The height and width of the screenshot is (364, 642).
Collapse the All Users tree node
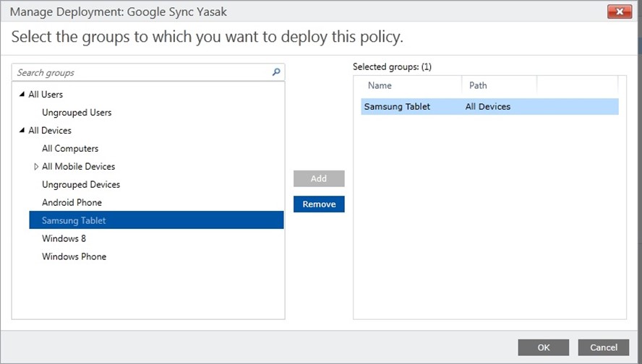point(22,94)
